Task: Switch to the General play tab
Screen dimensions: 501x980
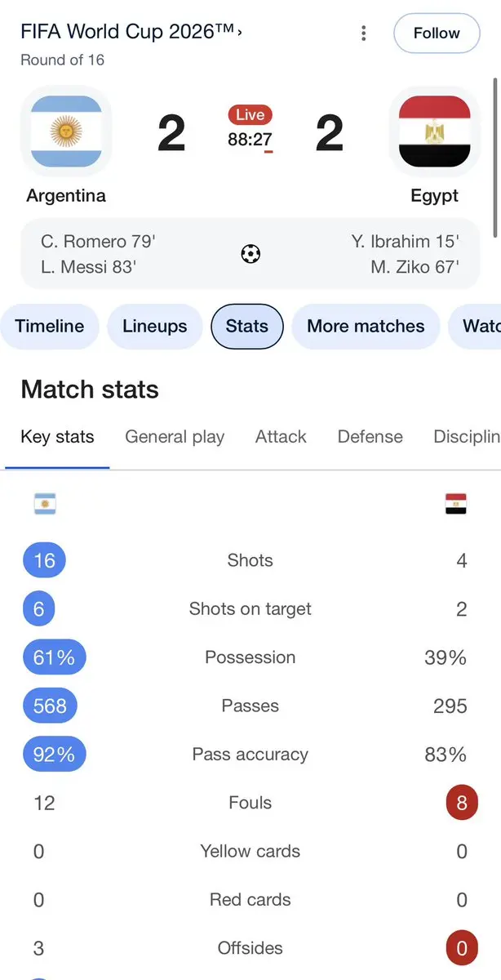Action: click(x=175, y=437)
